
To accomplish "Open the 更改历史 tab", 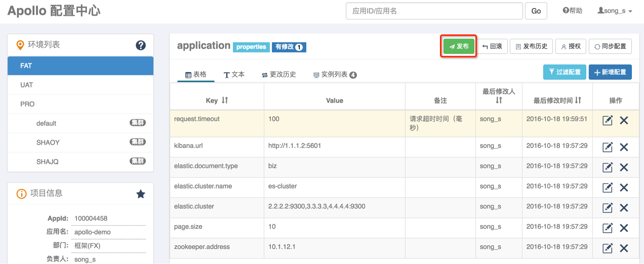I will coord(279,75).
